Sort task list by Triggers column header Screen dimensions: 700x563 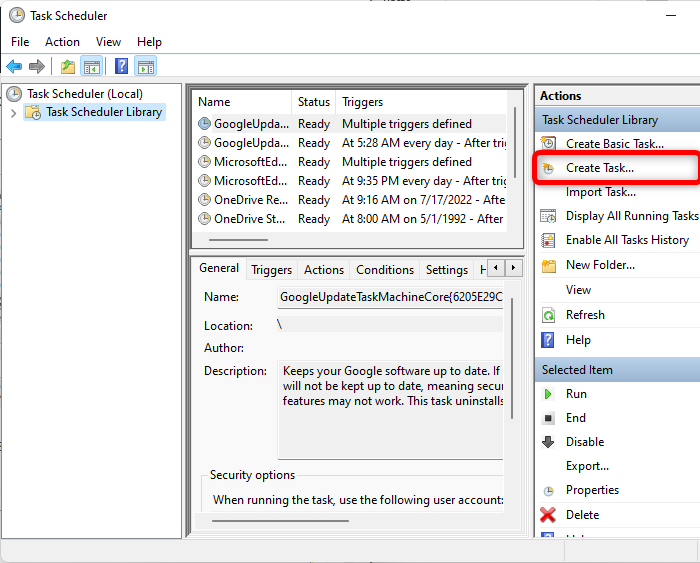(x=421, y=102)
